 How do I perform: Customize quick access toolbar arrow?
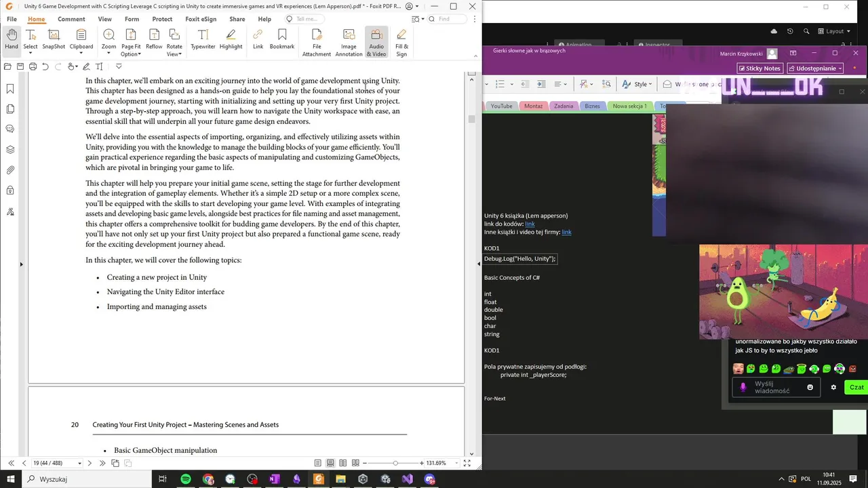pos(119,66)
